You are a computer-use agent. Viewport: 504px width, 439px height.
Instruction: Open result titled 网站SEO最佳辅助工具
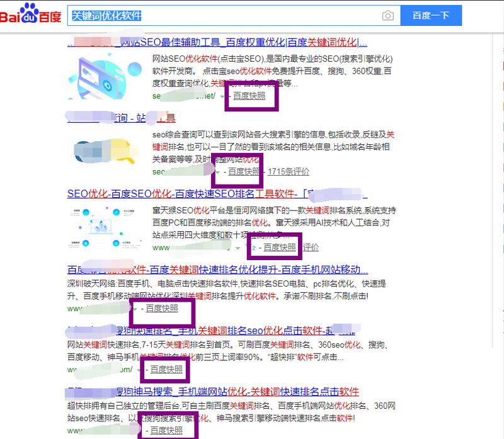click(x=217, y=42)
